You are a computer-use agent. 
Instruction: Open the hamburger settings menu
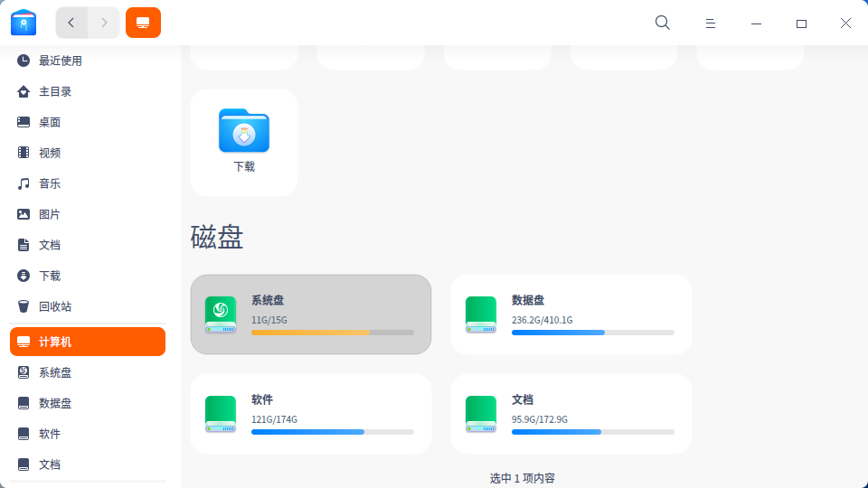[711, 23]
